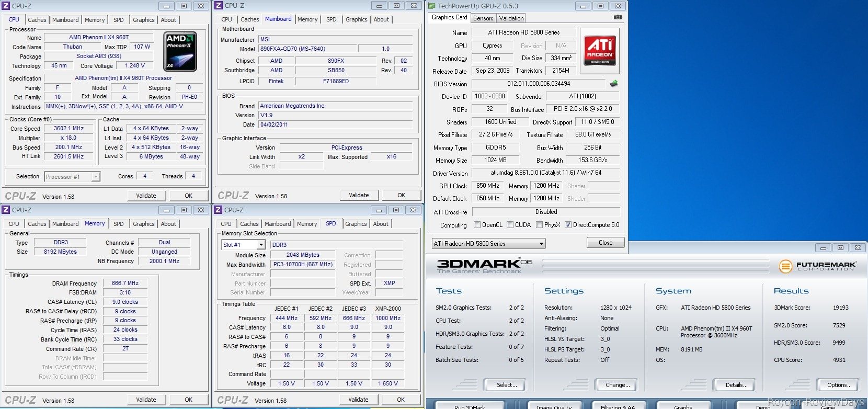Click the BIOS save chip icon
This screenshot has height=409, width=868.
tap(614, 84)
